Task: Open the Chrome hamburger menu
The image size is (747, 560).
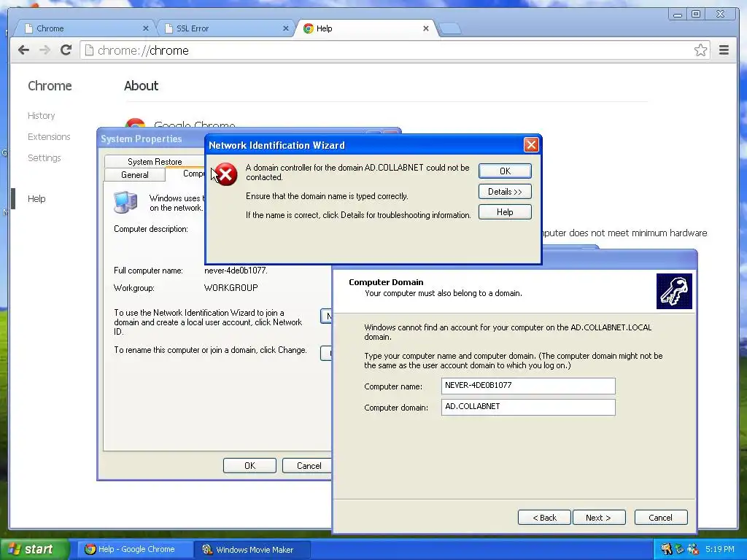Action: point(724,50)
